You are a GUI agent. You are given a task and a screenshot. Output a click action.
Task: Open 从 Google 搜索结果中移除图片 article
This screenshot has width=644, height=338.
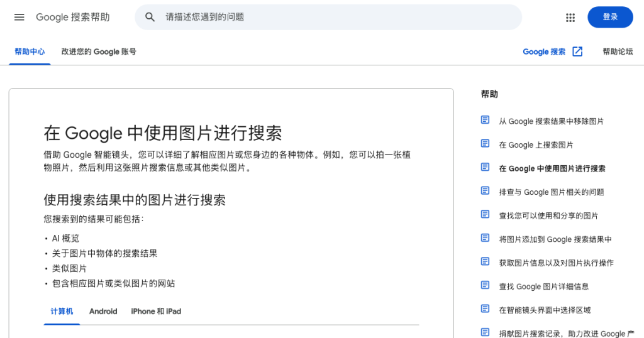(x=551, y=121)
